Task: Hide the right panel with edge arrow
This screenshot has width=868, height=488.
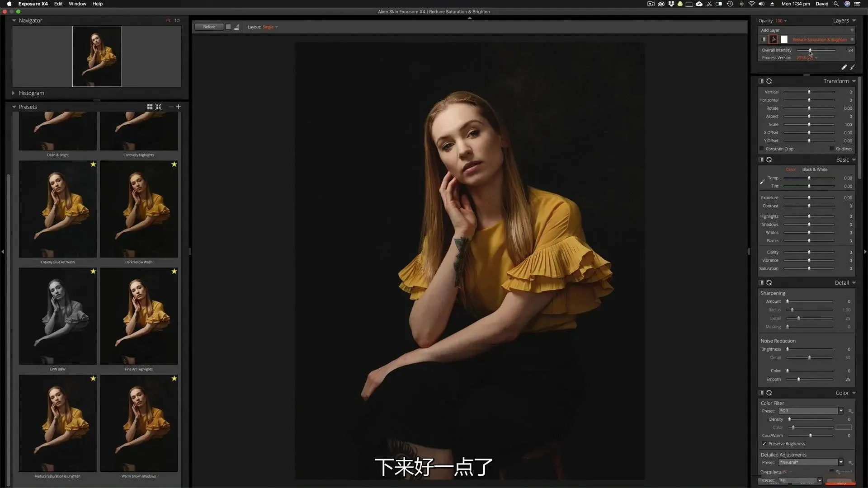Action: (x=865, y=251)
